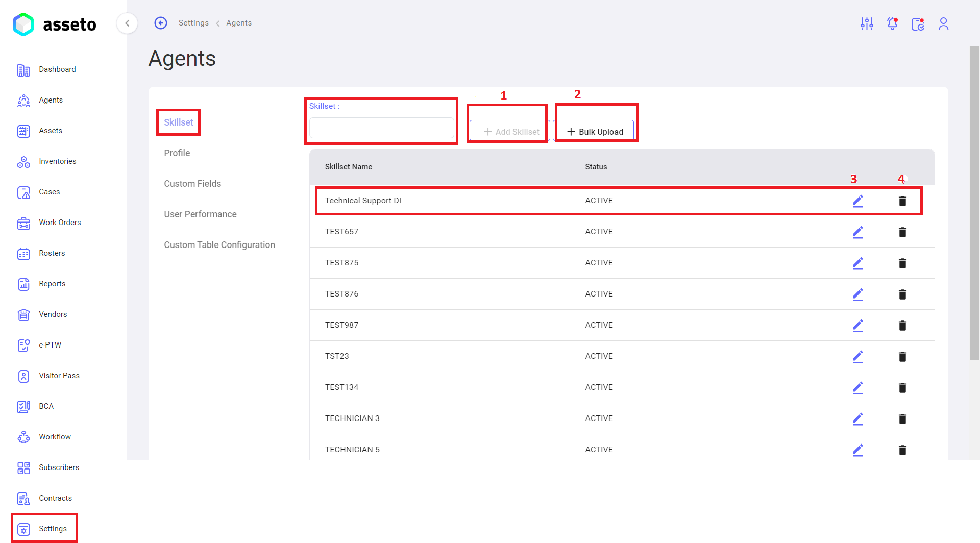Open the user profile icon in header

943,24
